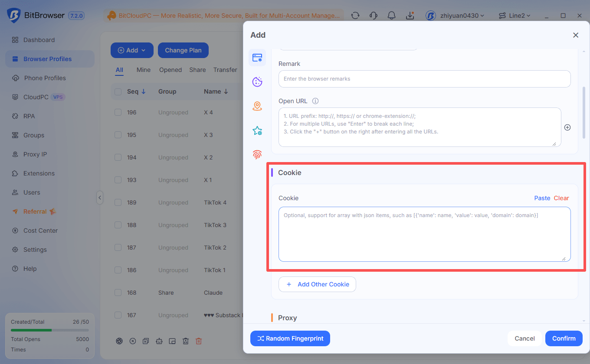Click the robot icon in bottom toolbar
This screenshot has height=364, width=590.
coord(159,341)
